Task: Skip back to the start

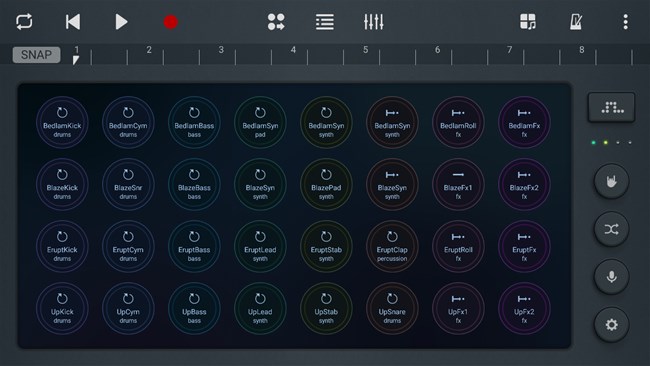Action: pos(73,22)
